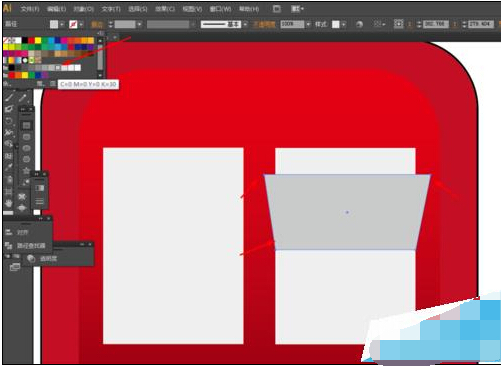Image resolution: width=501 pixels, height=366 pixels.
Task: Increase stroke weight with stepper arrow
Action: pyautogui.click(x=111, y=22)
